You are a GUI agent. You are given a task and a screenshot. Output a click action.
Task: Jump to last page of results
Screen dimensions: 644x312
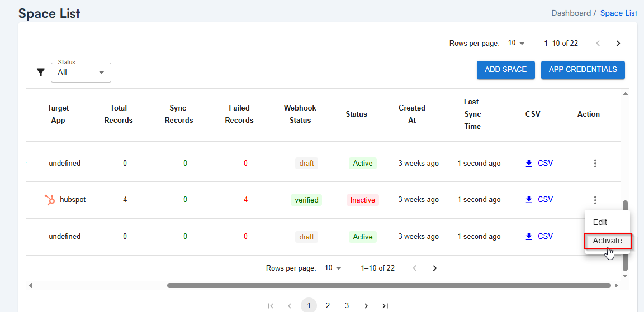[x=385, y=306]
